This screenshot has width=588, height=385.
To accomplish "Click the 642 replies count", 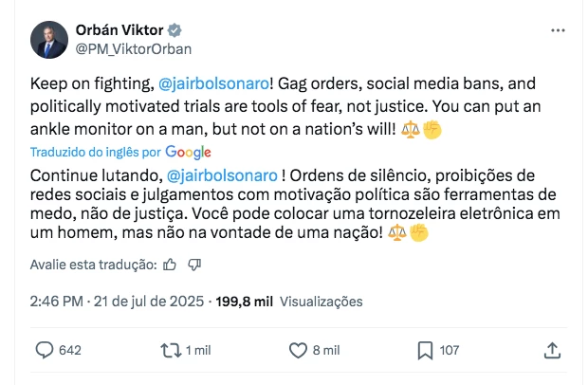I will (70, 350).
